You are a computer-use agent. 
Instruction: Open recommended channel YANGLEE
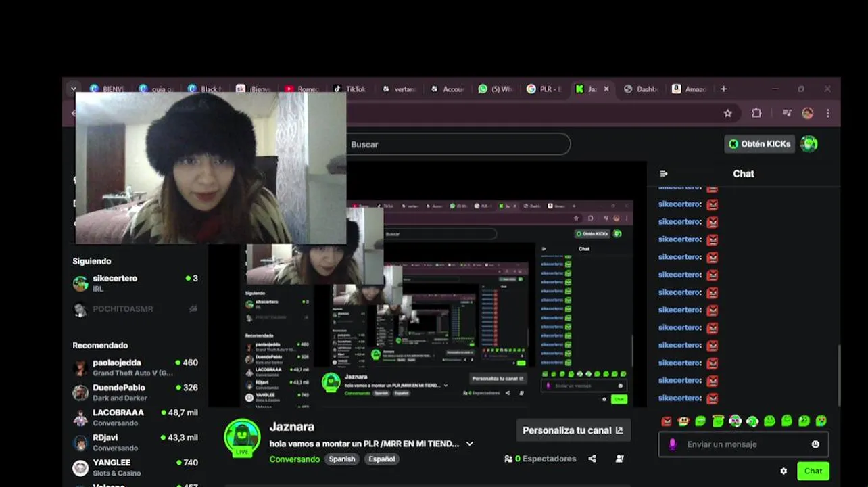click(135, 467)
